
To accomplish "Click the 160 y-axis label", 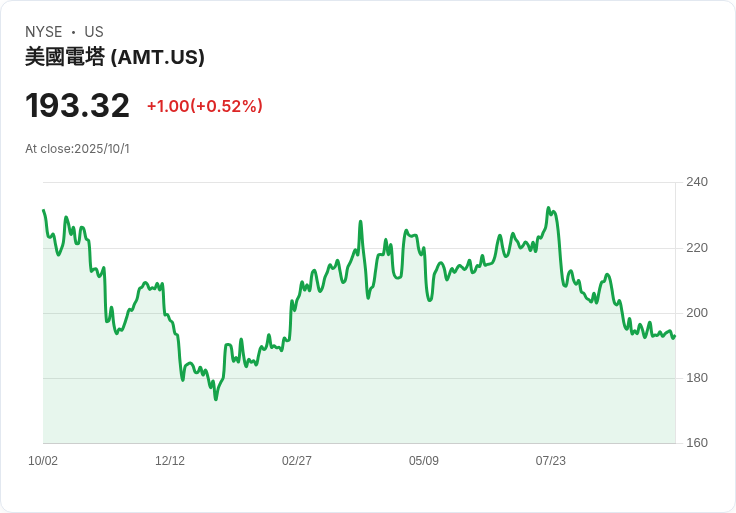I will point(697,443).
